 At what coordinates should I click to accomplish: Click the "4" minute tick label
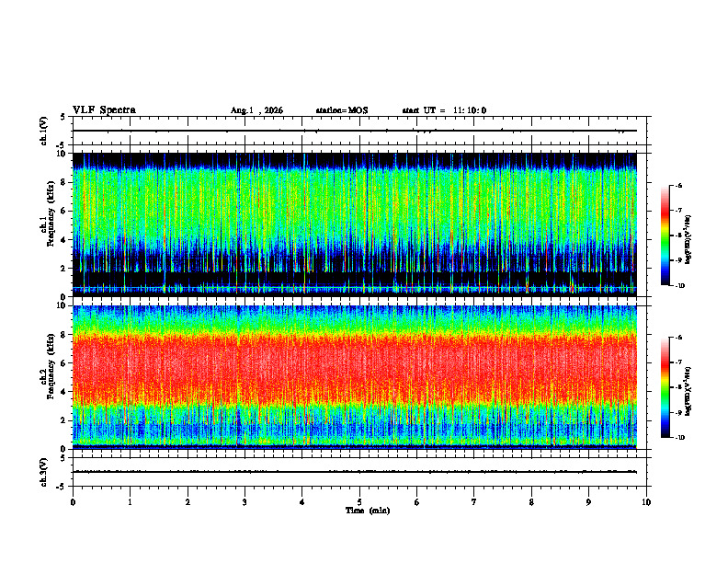302,502
